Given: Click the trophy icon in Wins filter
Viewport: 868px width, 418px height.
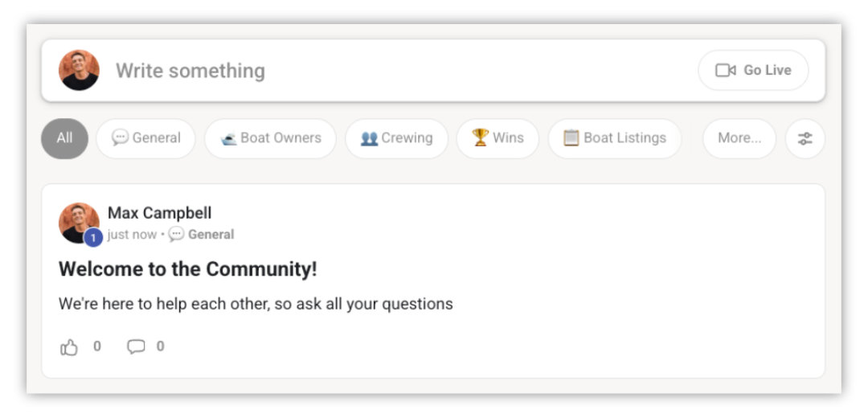Looking at the screenshot, I should [x=481, y=137].
